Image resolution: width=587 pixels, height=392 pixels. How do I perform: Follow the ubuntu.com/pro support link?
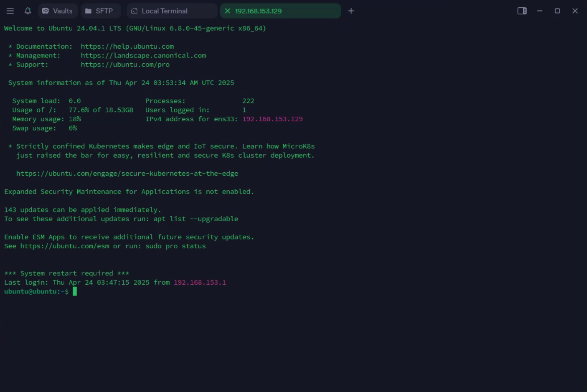(125, 64)
